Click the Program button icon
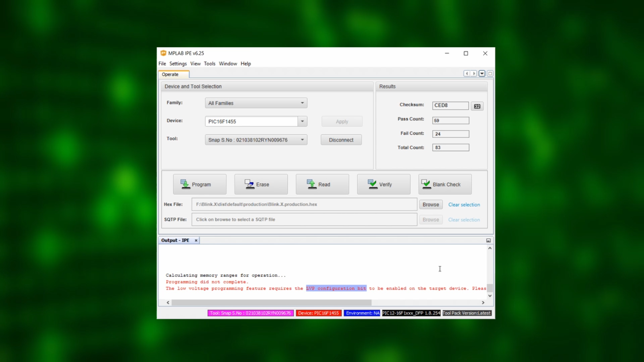 [185, 184]
